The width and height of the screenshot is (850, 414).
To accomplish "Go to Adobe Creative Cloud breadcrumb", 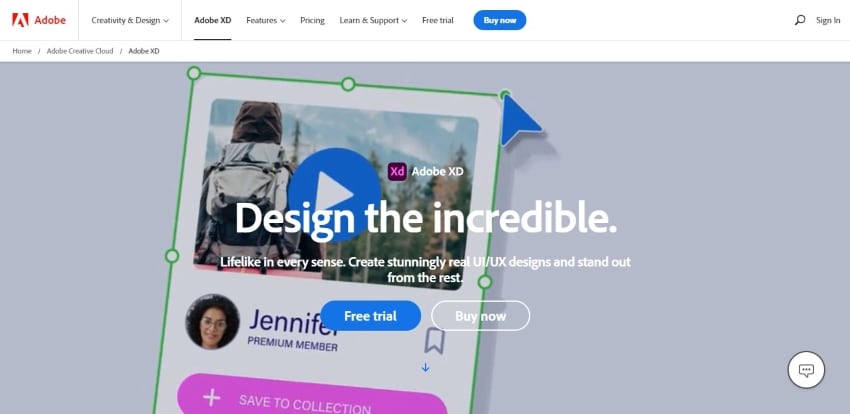I will coord(80,51).
